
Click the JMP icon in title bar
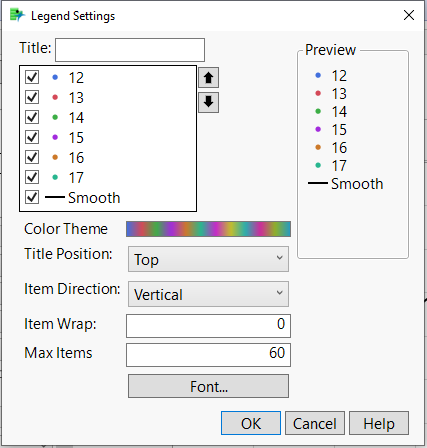tap(17, 15)
